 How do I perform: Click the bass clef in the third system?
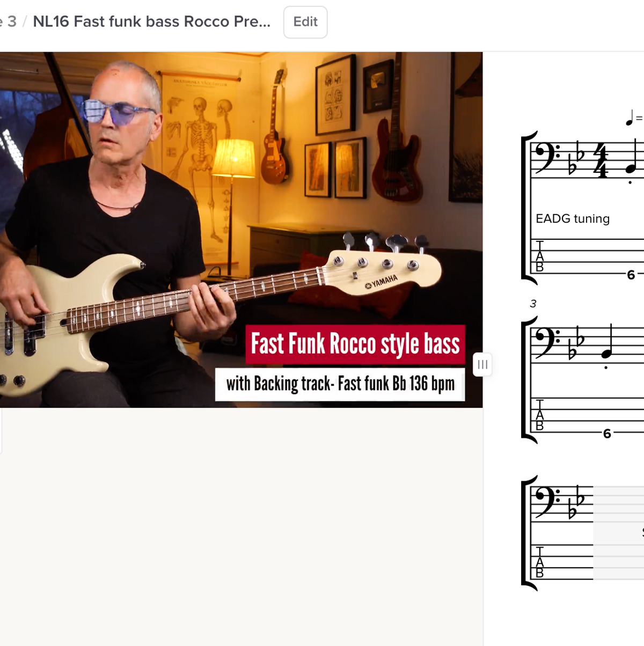click(546, 502)
